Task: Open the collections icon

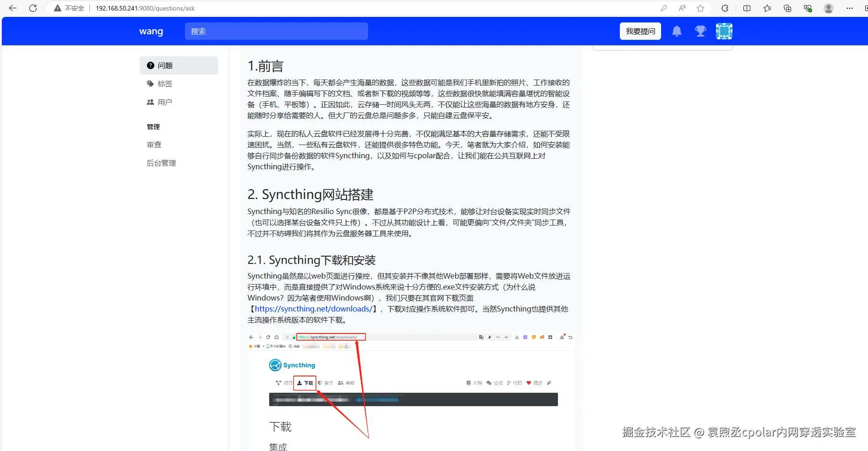Action: tap(787, 8)
